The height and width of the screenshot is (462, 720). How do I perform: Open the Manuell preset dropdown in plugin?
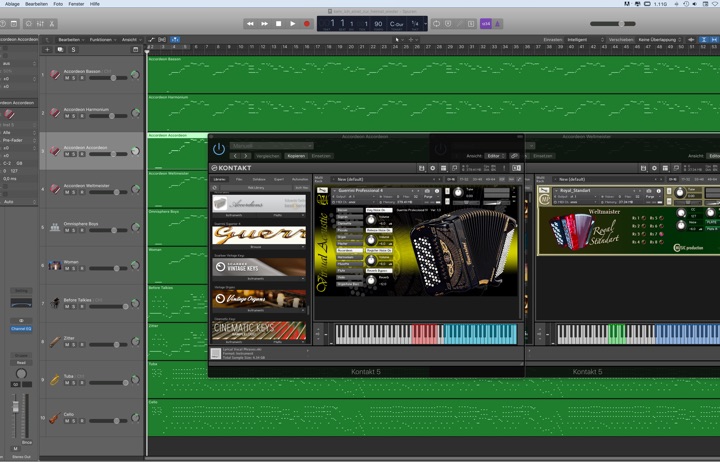pos(271,146)
